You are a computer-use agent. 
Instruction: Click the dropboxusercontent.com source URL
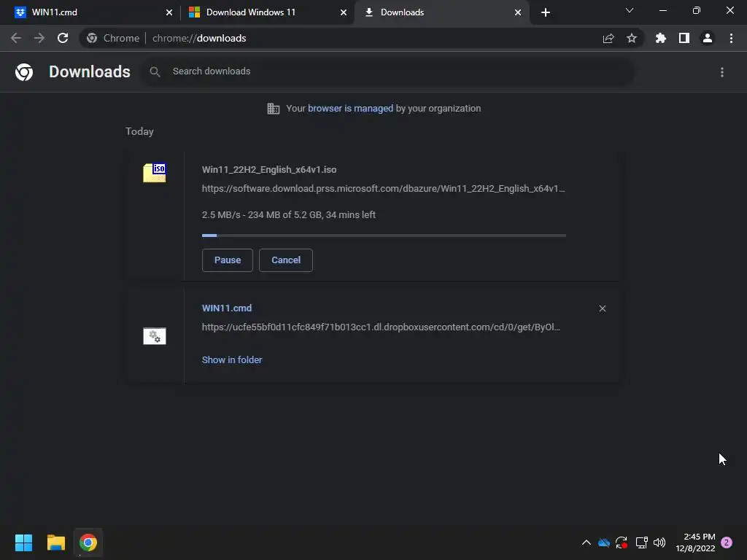pyautogui.click(x=381, y=327)
